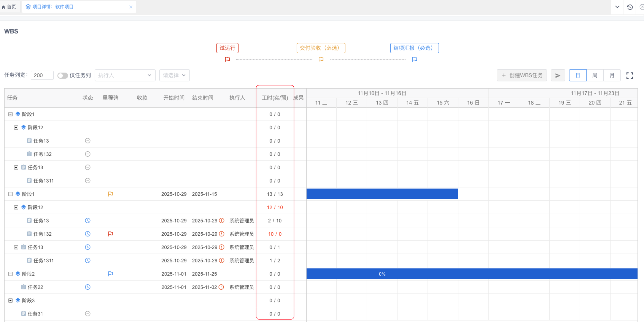Click the clock status icon for 任务22

click(87, 287)
